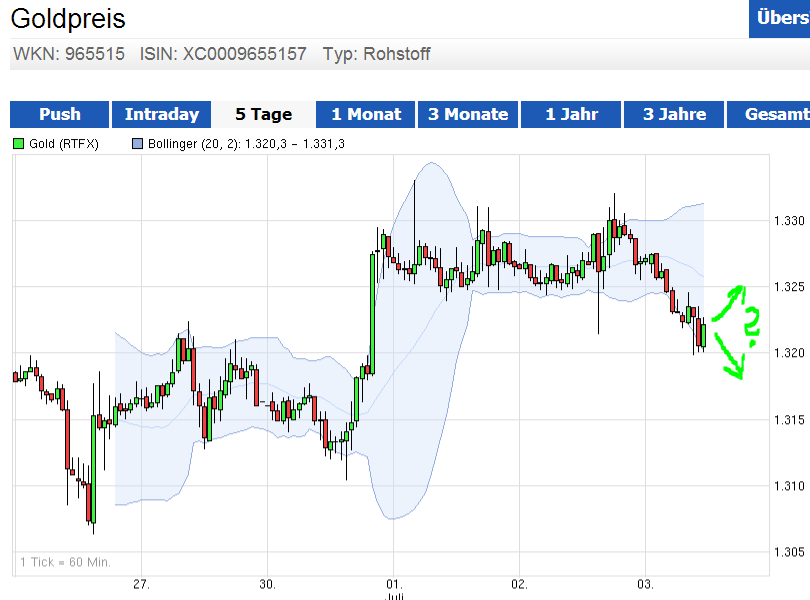Click the Goldpreis page heading

pos(68,18)
